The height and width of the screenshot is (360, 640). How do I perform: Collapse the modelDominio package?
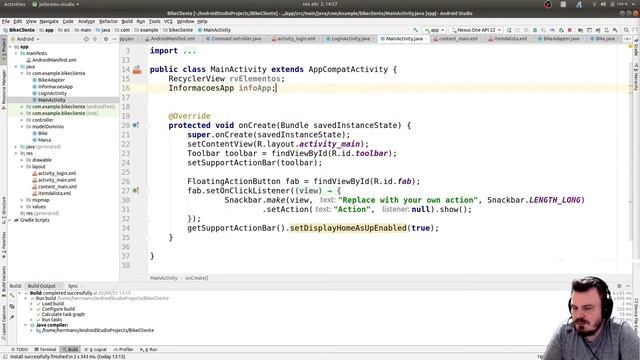tap(22, 127)
